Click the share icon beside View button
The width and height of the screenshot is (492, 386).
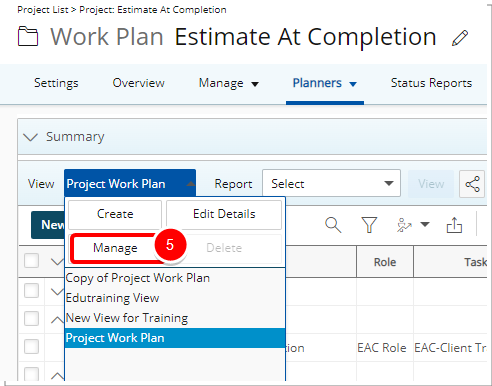pos(472,184)
